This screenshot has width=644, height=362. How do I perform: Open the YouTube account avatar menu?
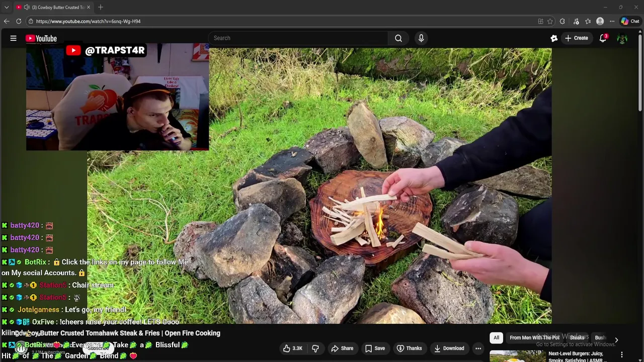(622, 38)
